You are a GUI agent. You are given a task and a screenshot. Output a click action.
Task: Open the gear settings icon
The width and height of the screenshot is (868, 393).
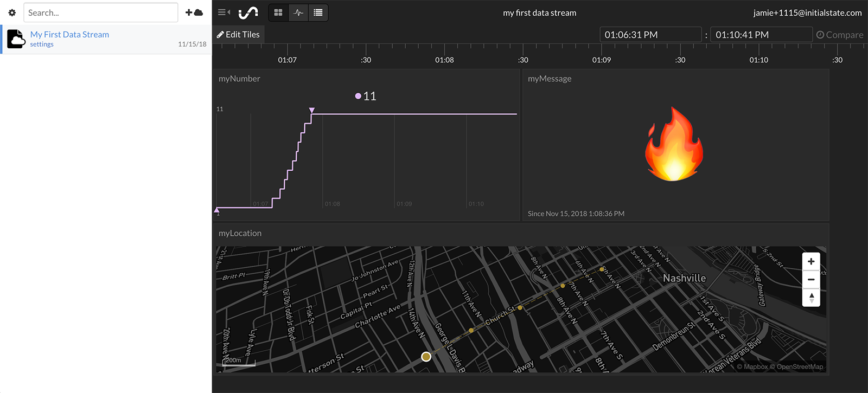12,12
